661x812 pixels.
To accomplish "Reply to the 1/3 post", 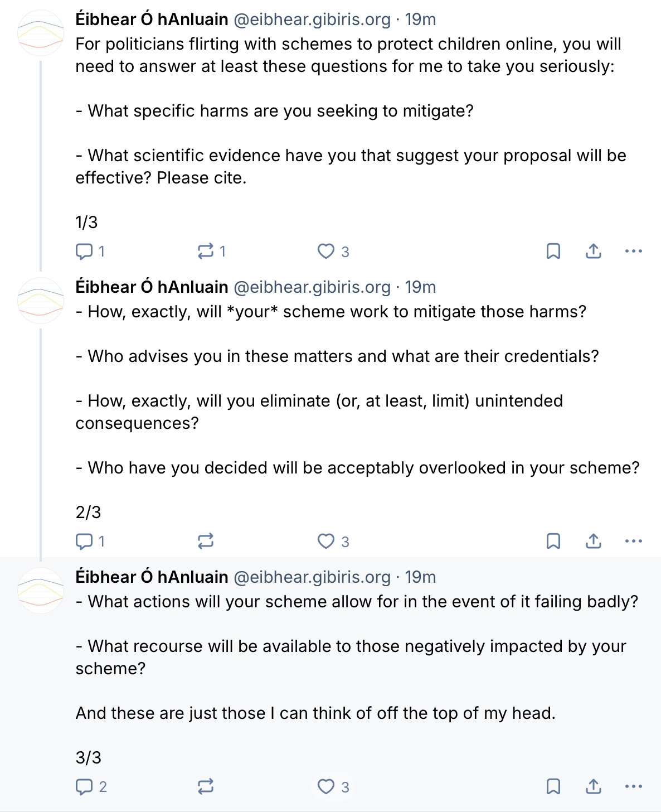I will click(84, 252).
